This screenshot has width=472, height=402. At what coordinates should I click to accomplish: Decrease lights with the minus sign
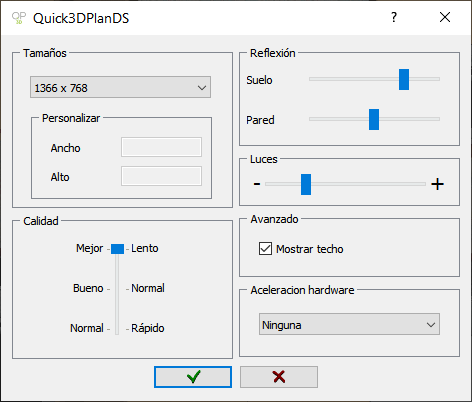(x=257, y=184)
